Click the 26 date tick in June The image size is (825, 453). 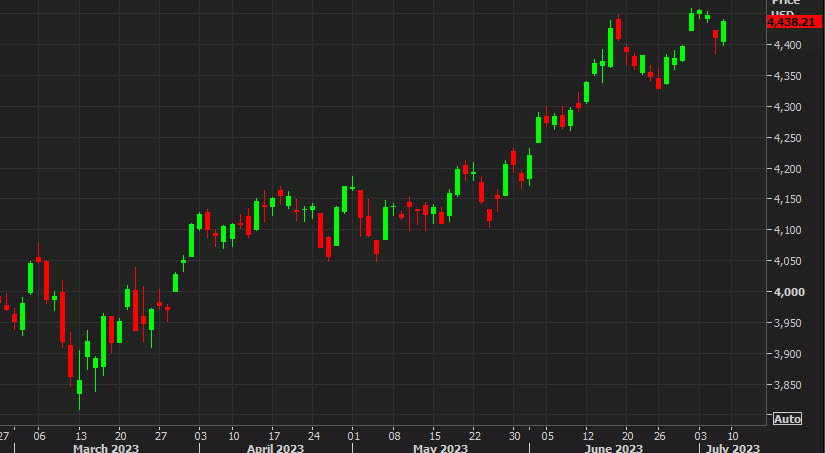point(659,435)
